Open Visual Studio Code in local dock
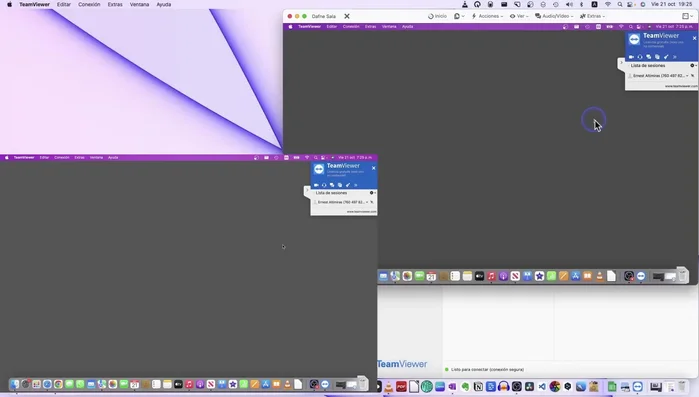Viewport: 699px width, 397px height. (x=542, y=387)
